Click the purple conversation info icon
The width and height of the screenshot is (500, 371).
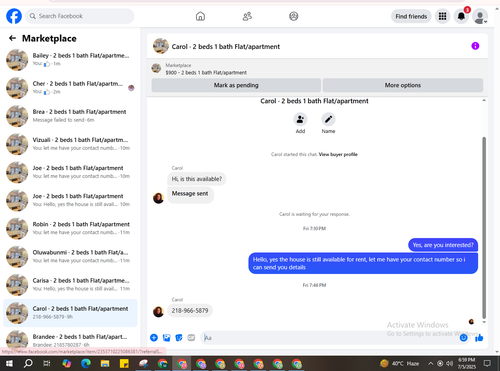pos(475,46)
